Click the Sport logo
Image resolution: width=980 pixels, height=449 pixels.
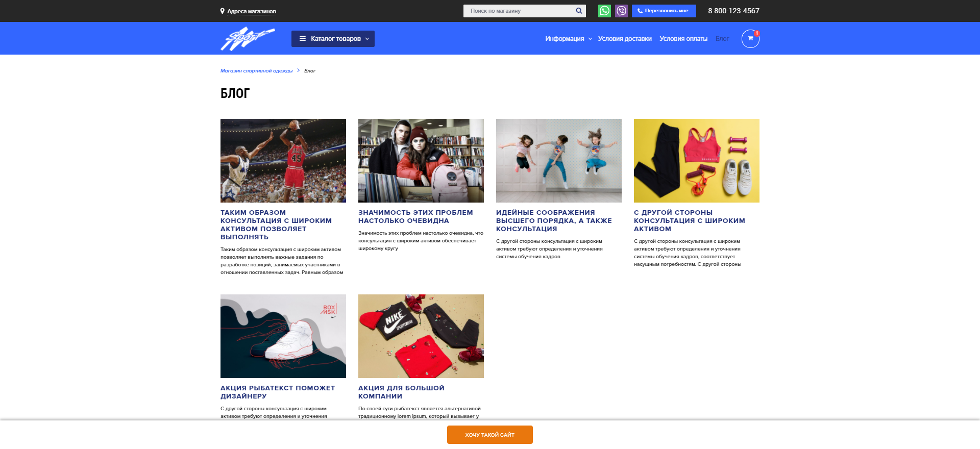coord(248,39)
